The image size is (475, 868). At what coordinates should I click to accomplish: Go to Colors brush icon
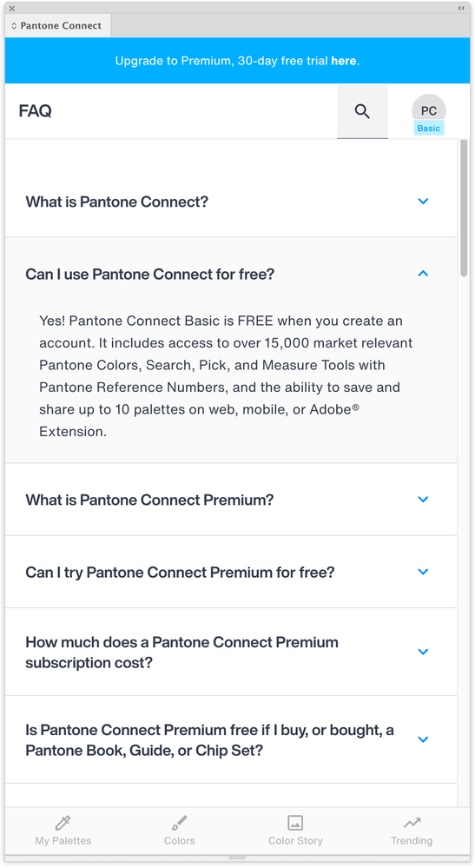coord(179,823)
